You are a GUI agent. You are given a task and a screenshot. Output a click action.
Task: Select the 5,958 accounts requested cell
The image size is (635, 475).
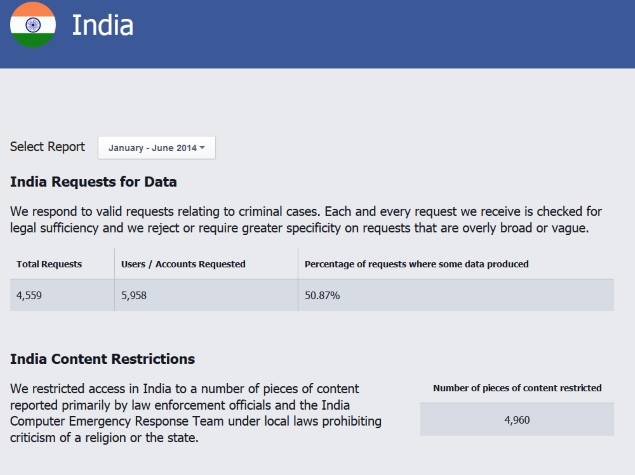(207, 295)
